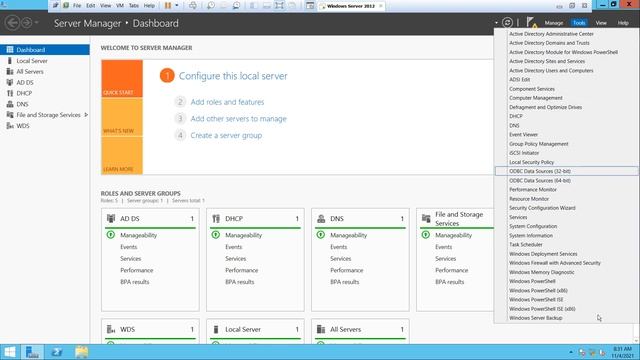
Task: Click File and Storage Services tile icon
Action: tap(426, 218)
